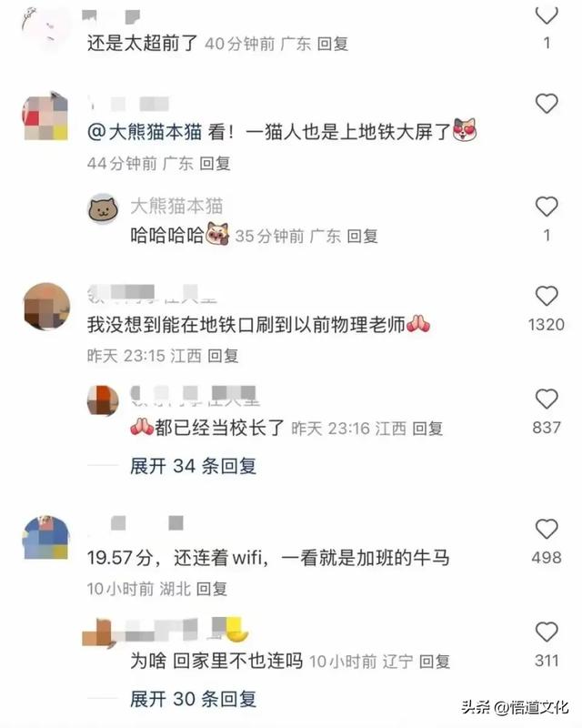582x728 pixels.
Task: Like 大熊猫本猫's 哈哈哈哈 reply
Action: (547, 207)
